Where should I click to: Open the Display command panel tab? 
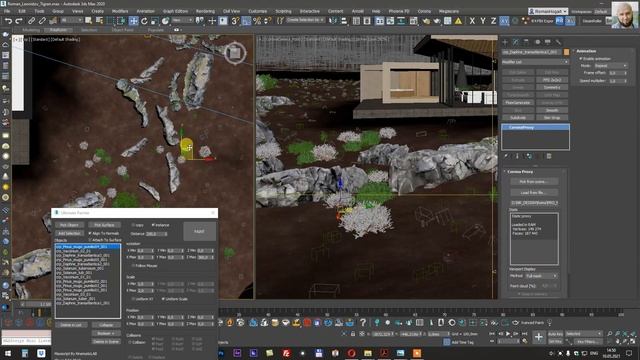[x=548, y=42]
